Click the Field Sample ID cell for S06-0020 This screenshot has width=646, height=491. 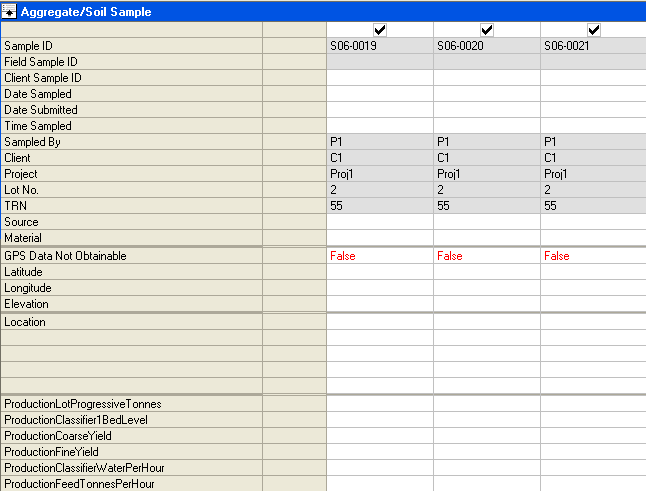tap(486, 62)
